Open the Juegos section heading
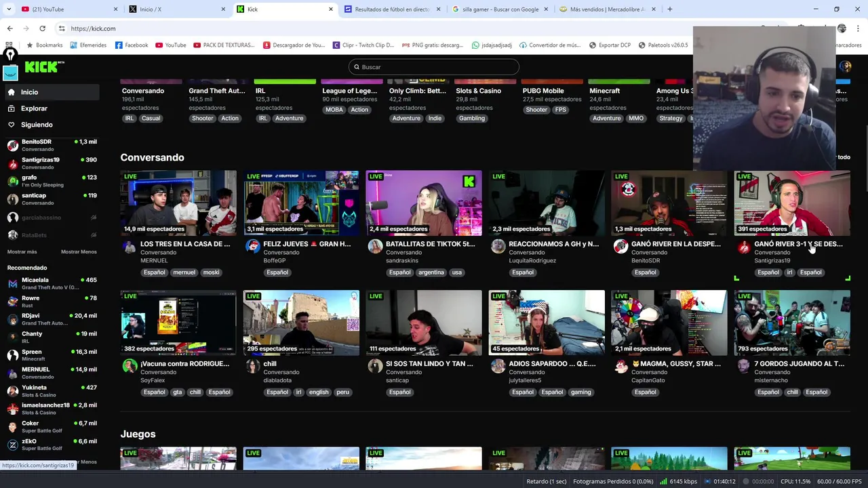Screen dimensions: 868x488 [138, 434]
